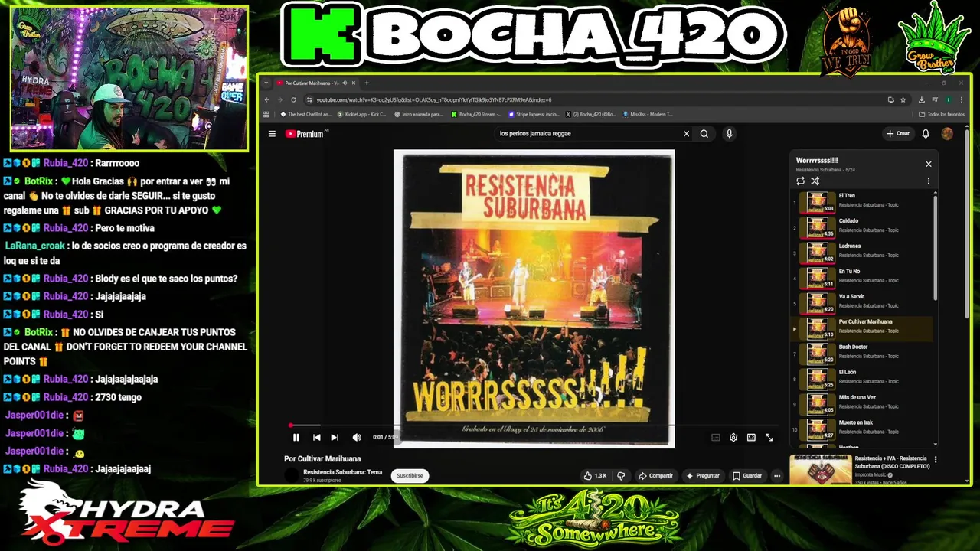The width and height of the screenshot is (980, 551).
Task: Skip to previous track in player
Action: click(316, 438)
